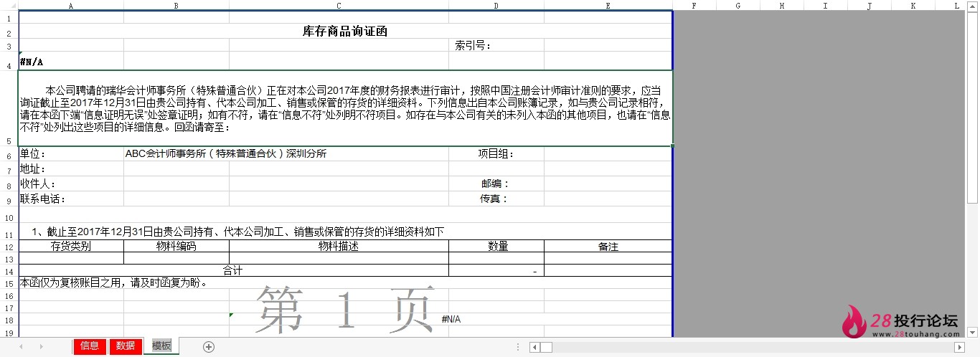Click the 联系电话： label cell

pos(71,199)
